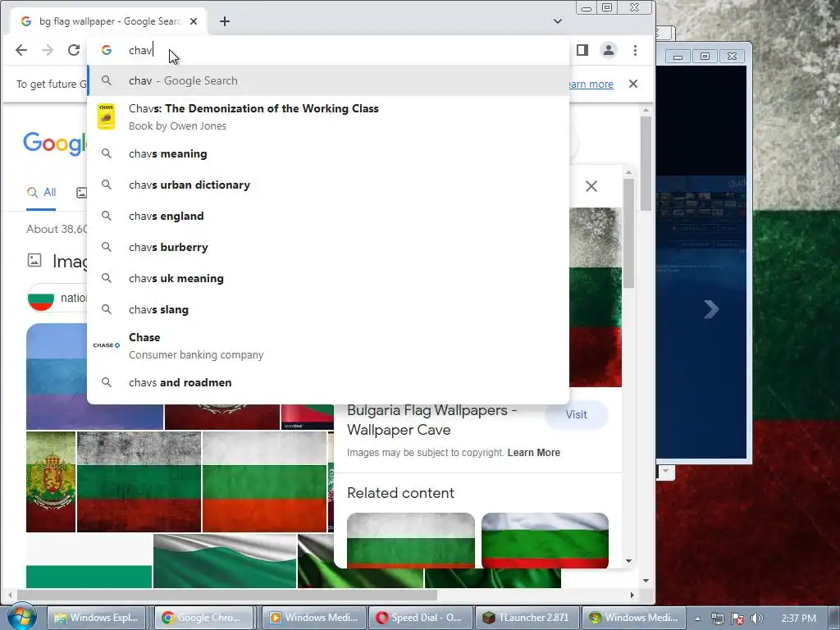Show hidden tray icons arrow
This screenshot has width=840, height=630.
pyautogui.click(x=697, y=619)
